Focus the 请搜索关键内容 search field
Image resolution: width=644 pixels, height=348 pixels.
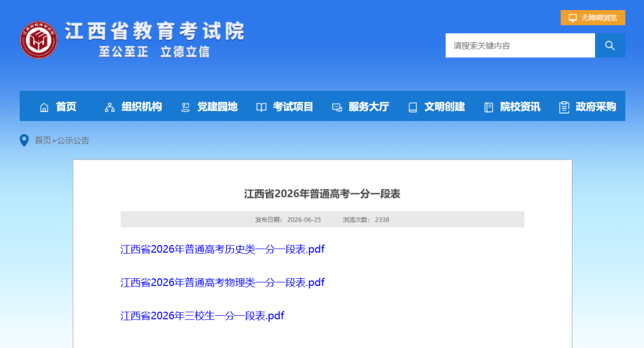(x=520, y=45)
